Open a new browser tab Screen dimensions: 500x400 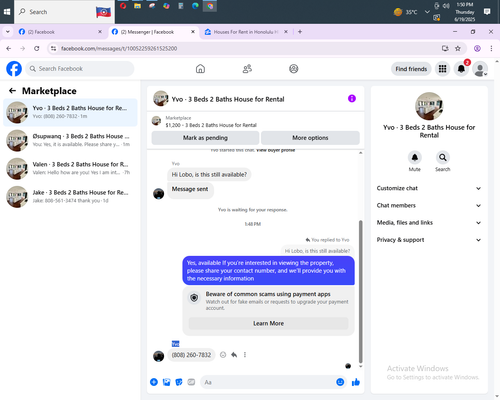(300, 32)
